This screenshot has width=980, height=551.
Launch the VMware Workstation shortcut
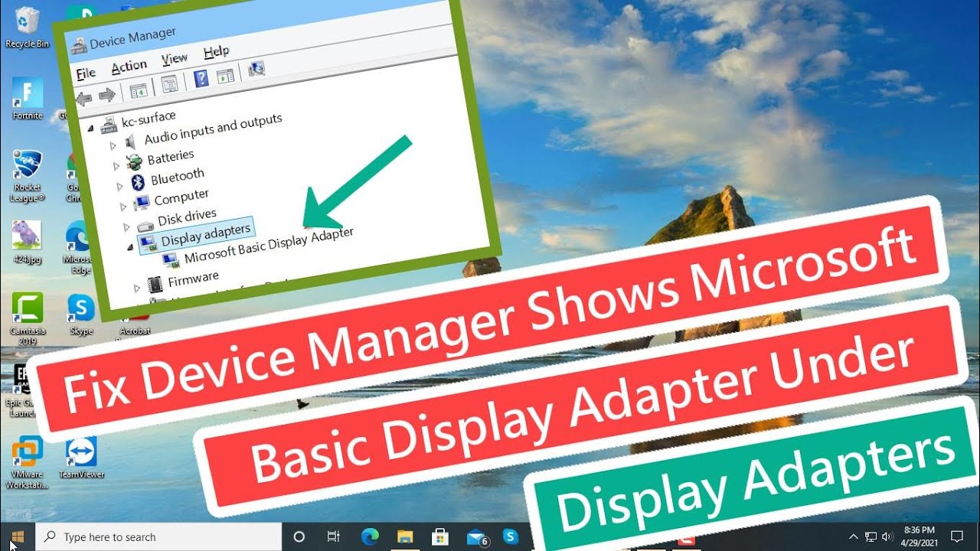tap(28, 462)
